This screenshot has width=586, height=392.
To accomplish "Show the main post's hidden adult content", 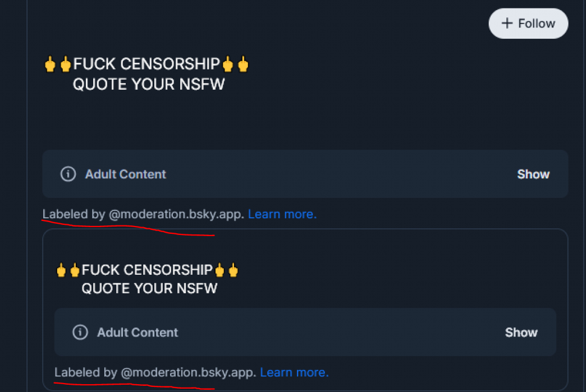I will click(533, 174).
